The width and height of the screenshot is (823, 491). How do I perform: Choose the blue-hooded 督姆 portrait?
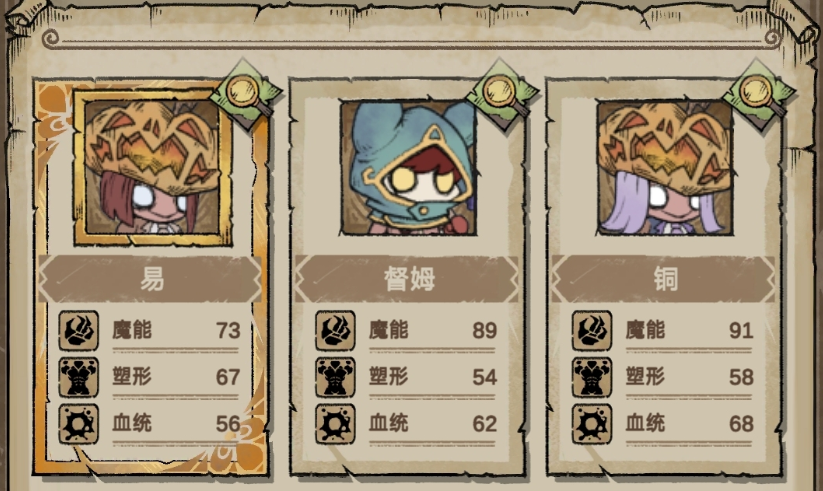click(x=408, y=167)
